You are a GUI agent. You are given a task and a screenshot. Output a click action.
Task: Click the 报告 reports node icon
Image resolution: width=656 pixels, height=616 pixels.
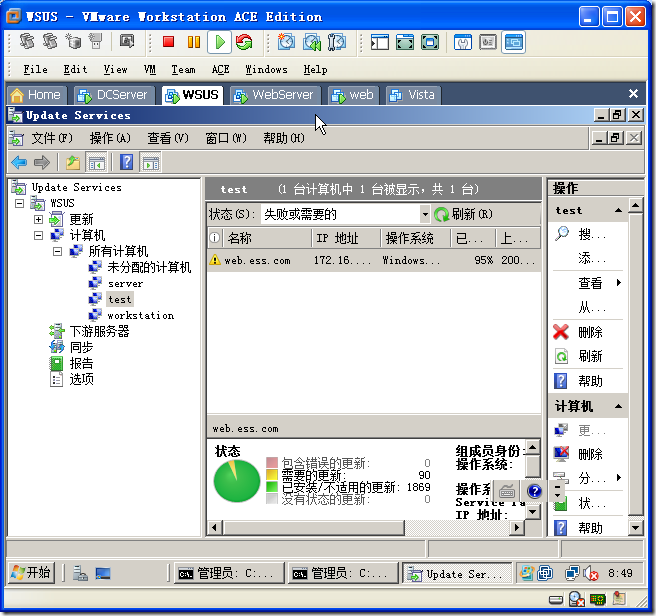click(x=56, y=363)
